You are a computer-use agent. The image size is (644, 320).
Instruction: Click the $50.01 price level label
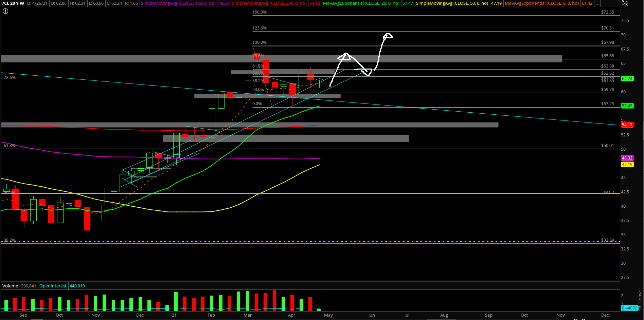point(608,145)
